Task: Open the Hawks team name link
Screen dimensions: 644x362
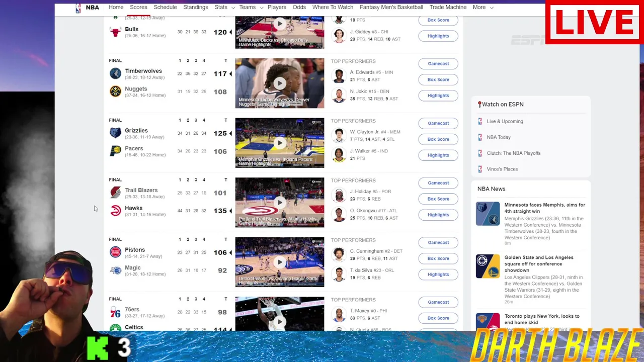Action: tap(134, 208)
